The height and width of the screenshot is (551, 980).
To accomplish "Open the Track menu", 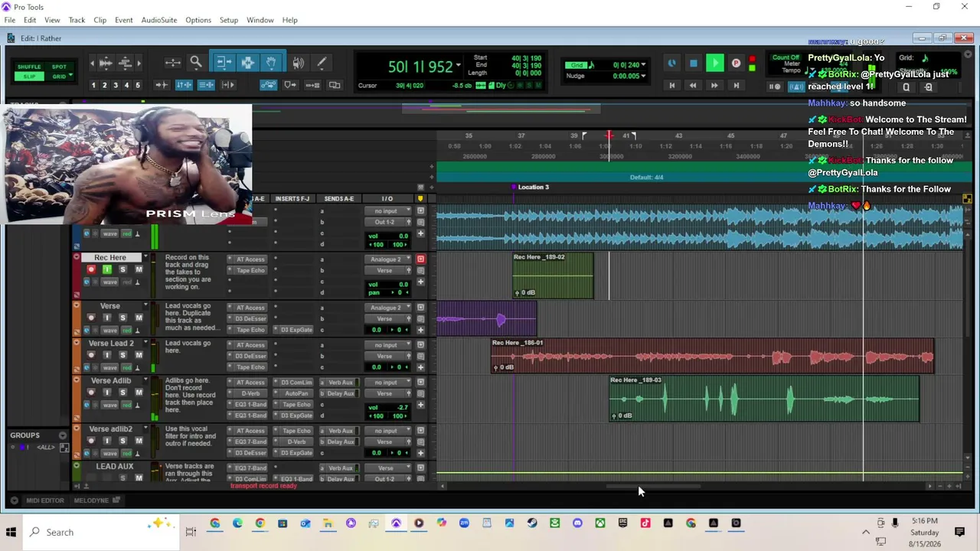I will pyautogui.click(x=77, y=20).
